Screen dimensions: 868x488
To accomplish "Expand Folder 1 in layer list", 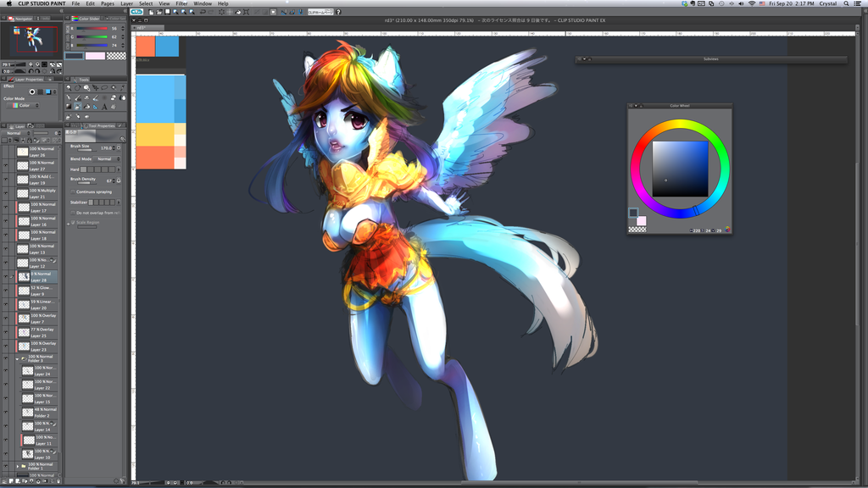I will 17,467.
